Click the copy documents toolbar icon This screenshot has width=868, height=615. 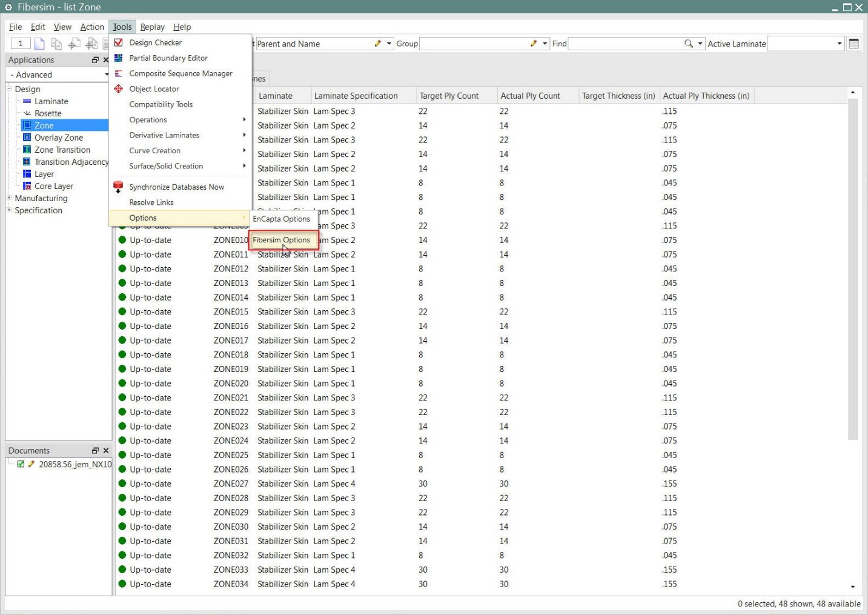pyautogui.click(x=56, y=43)
